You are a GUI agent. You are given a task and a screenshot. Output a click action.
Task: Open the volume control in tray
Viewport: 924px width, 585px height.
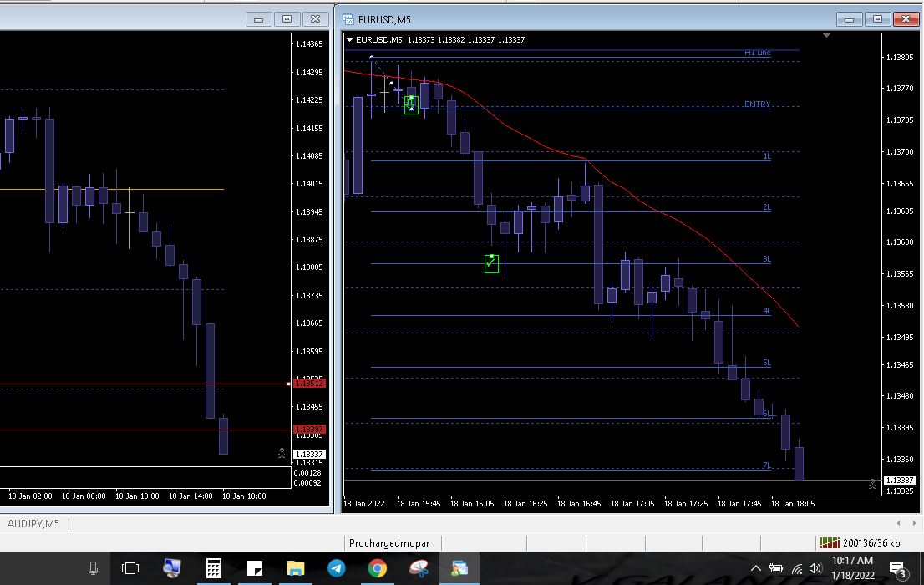(x=815, y=568)
